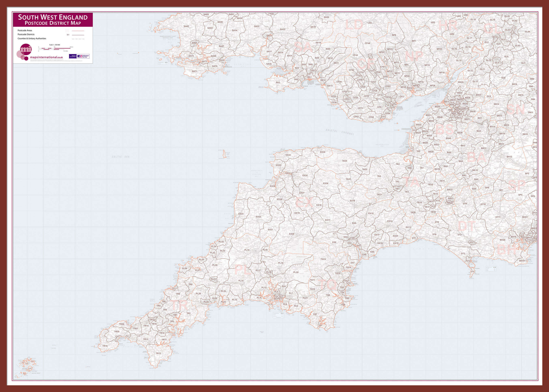Click the PL19 postcode district label

point(280,263)
